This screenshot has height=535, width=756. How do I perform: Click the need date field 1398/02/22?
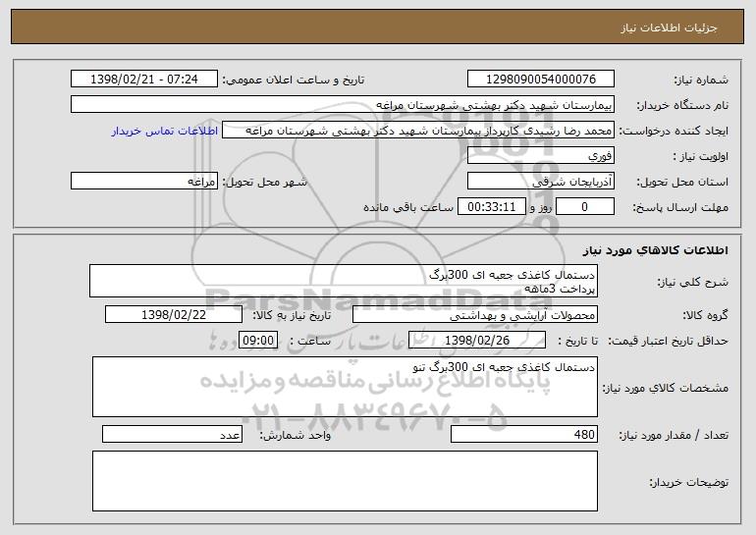[174, 315]
